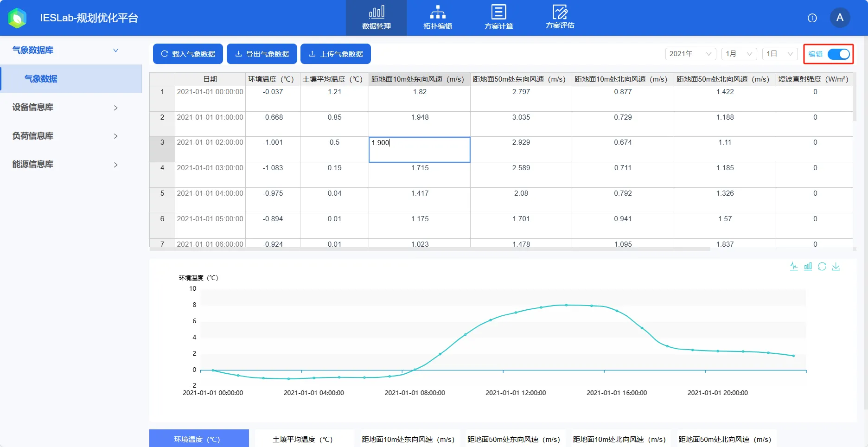Click the active cell input containing 1.900

[420, 149]
